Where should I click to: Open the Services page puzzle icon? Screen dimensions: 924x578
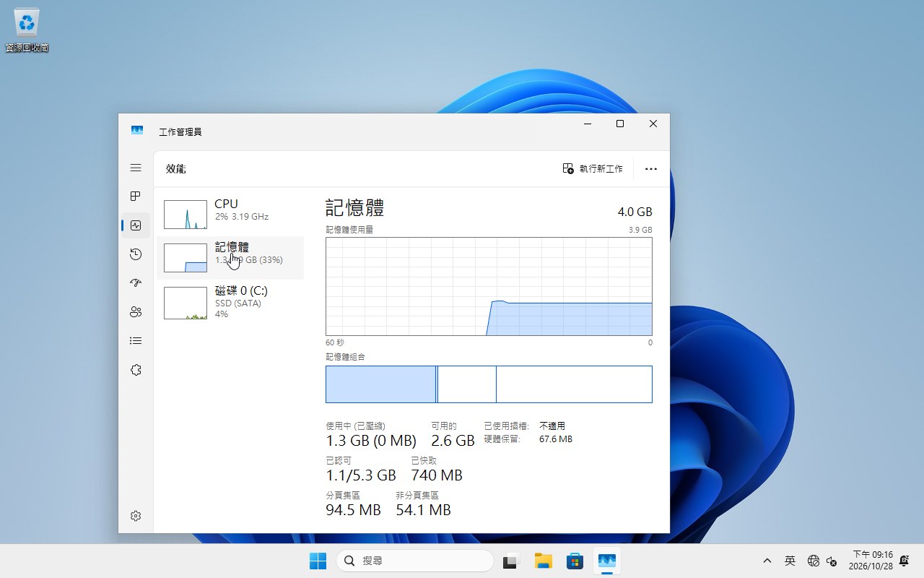pos(136,370)
